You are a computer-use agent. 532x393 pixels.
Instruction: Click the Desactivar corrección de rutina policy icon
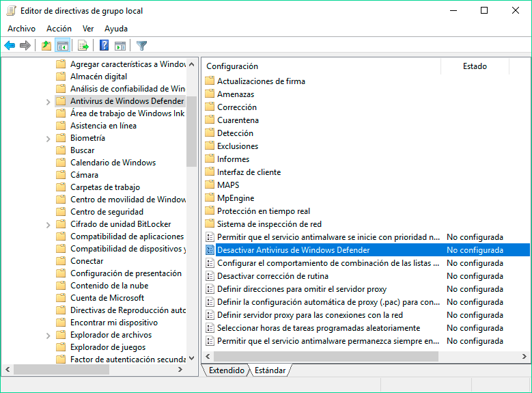(x=210, y=276)
